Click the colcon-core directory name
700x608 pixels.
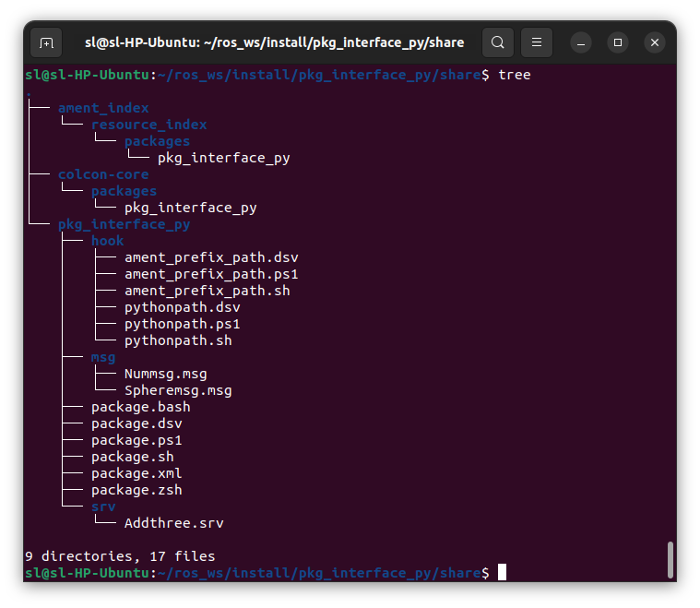103,174
